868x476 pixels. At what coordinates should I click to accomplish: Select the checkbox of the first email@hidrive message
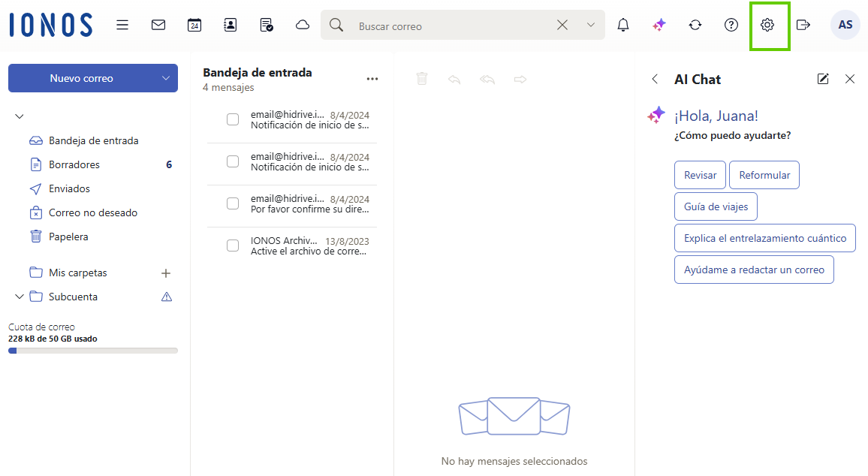pos(233,119)
